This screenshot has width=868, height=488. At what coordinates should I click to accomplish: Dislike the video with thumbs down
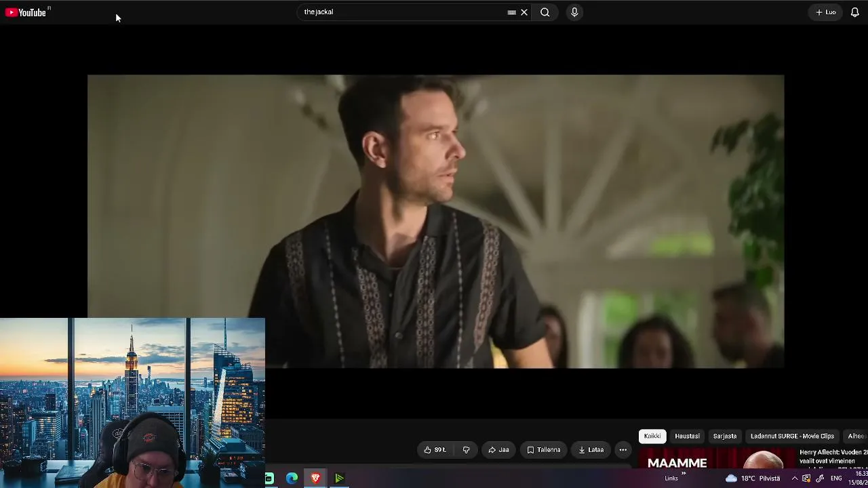[x=466, y=449]
